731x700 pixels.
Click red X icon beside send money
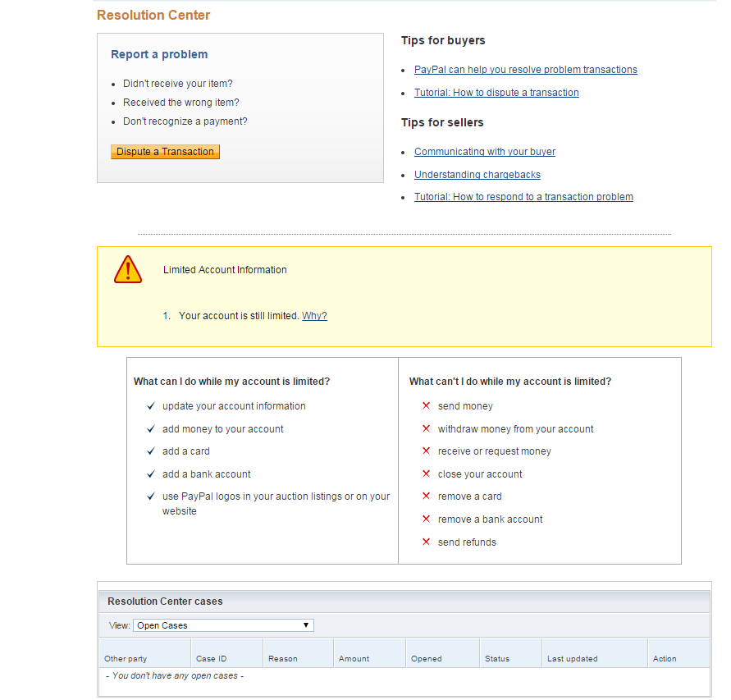(426, 406)
